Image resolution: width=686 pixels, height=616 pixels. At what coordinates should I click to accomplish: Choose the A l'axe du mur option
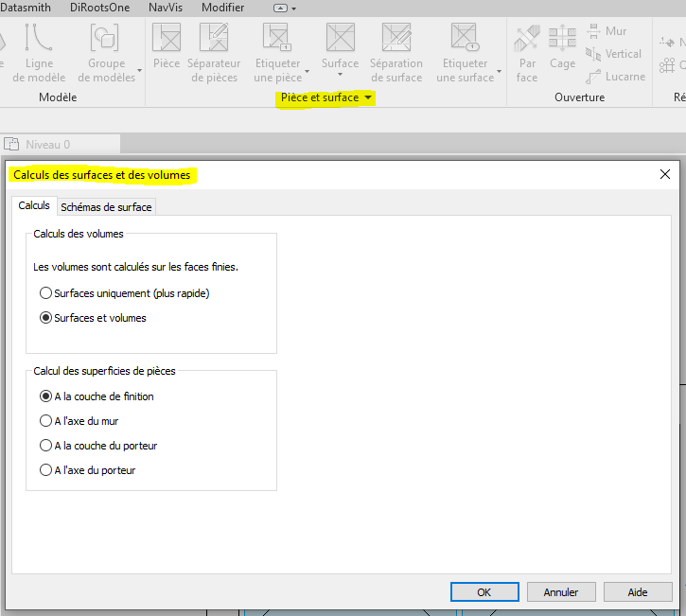46,421
